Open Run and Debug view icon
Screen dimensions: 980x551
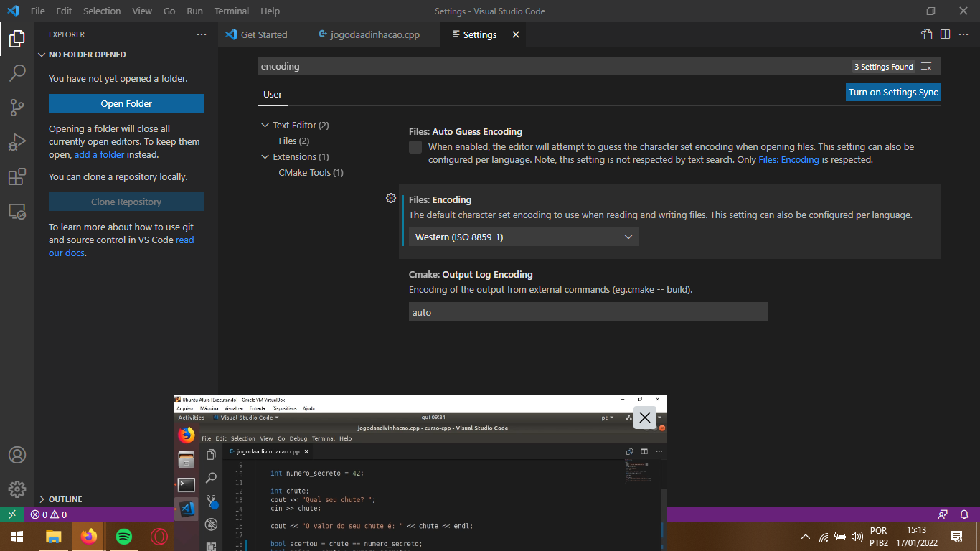[17, 142]
